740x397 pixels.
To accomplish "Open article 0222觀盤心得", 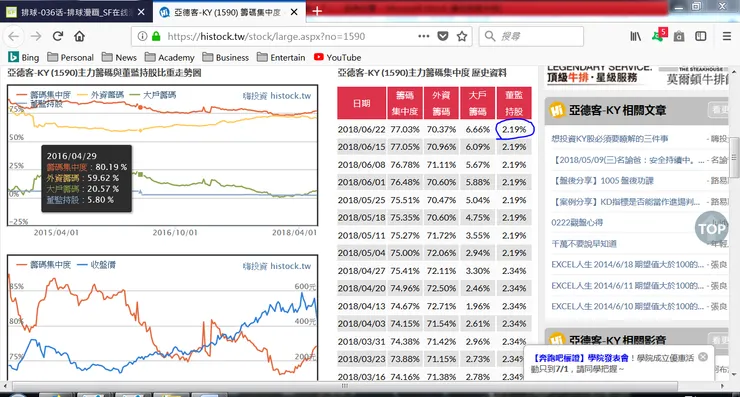I will (x=577, y=223).
